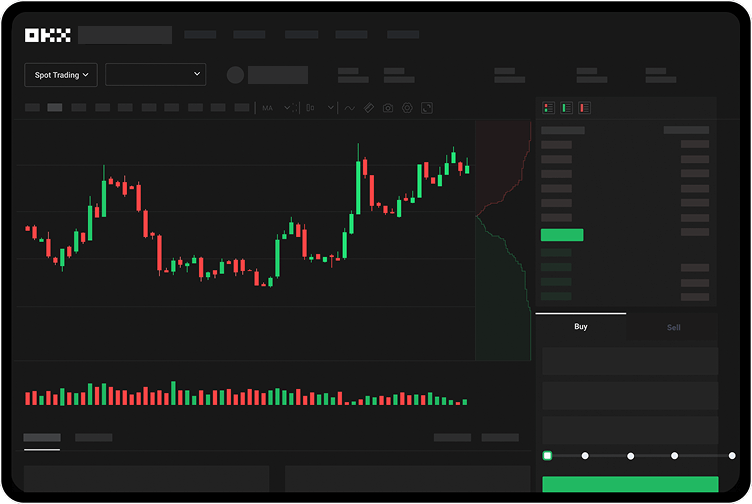Expand the empty trading pair dropdown

click(x=155, y=74)
